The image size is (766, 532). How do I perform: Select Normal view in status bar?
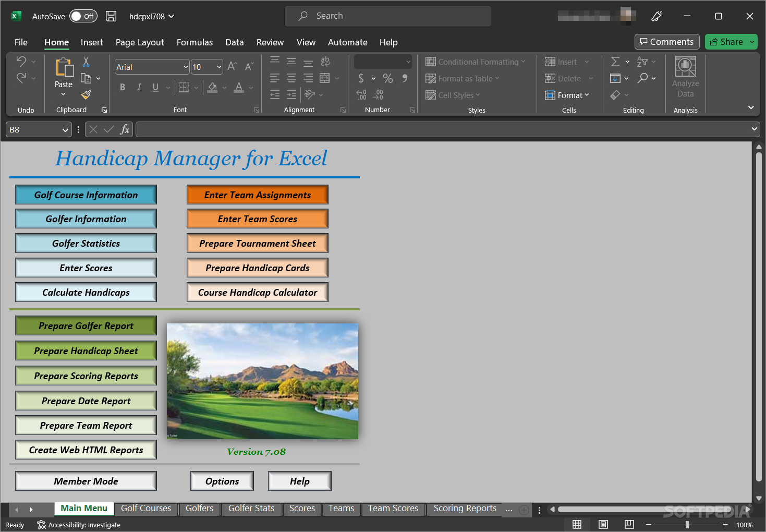click(577, 524)
